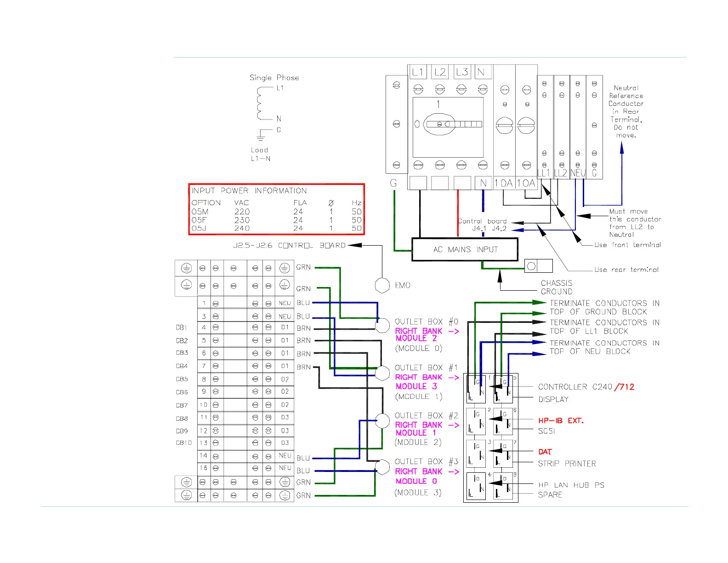Click the red 'HP-IB EXT.' label

pyautogui.click(x=561, y=420)
